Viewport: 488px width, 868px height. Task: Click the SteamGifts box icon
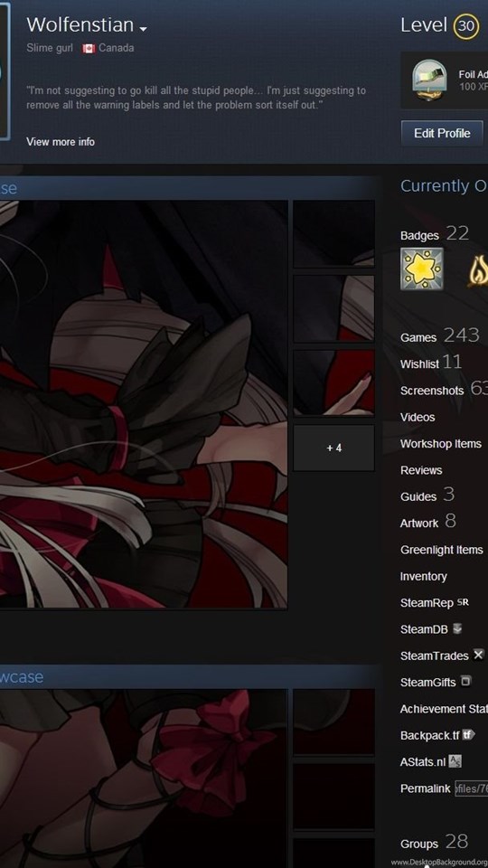(465, 682)
